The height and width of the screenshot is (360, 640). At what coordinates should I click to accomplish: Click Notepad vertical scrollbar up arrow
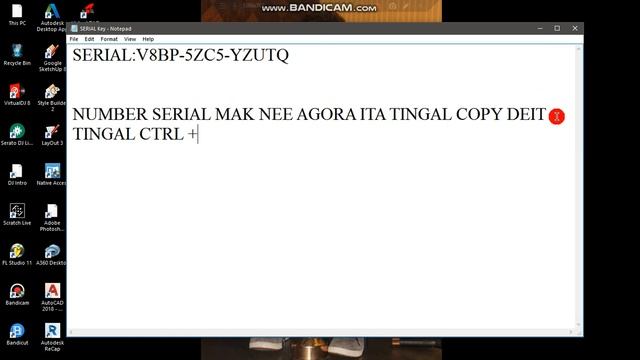click(x=578, y=49)
